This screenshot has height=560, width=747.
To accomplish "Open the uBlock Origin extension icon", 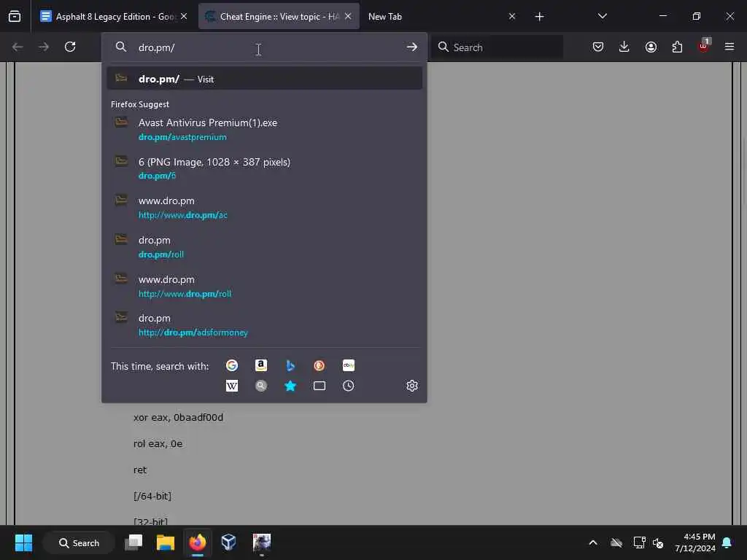I will (x=704, y=46).
